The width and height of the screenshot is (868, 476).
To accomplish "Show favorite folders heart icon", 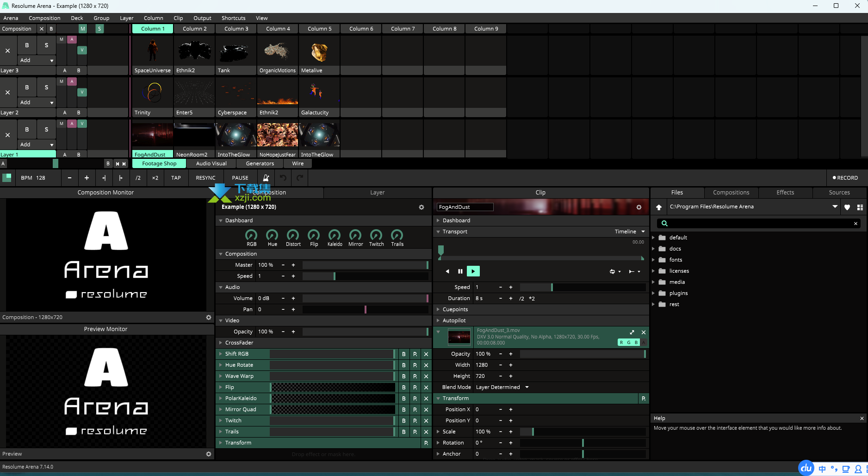I will coord(847,207).
